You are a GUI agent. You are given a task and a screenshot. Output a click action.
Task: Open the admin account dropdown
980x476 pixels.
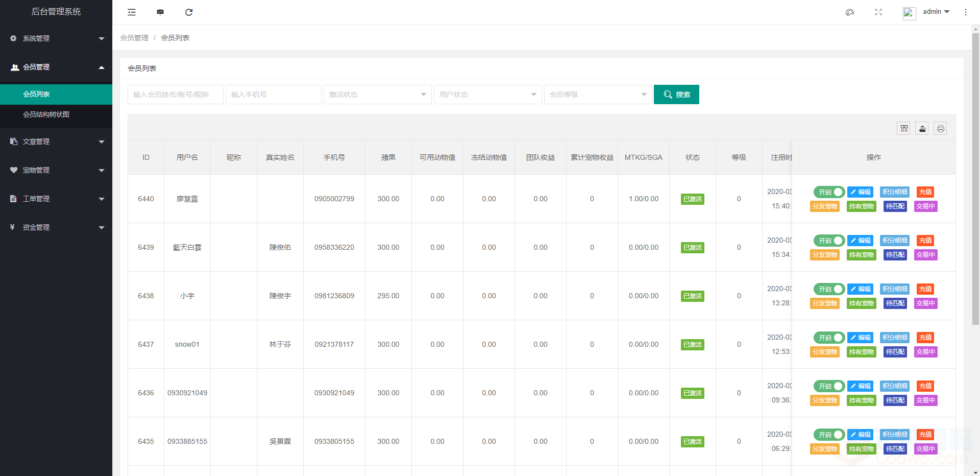(x=936, y=12)
